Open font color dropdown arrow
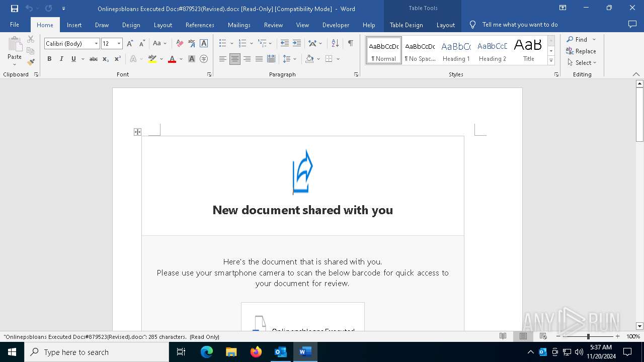 pyautogui.click(x=180, y=59)
